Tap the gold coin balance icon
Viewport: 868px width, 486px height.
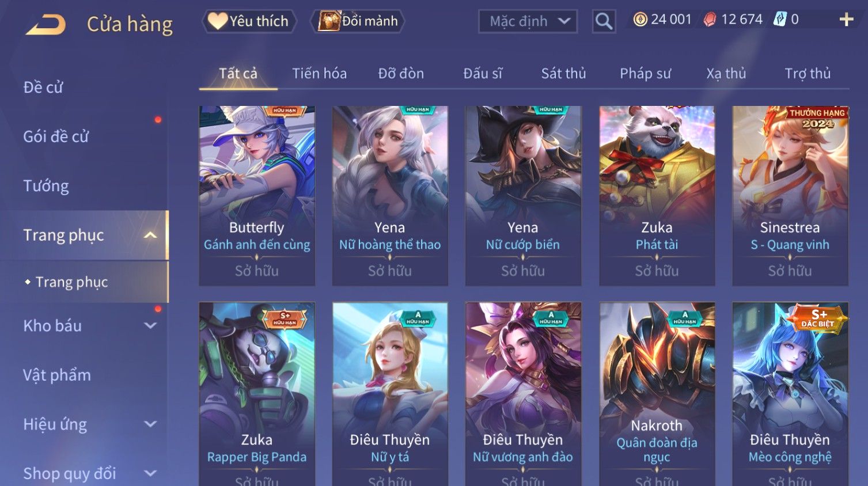tap(640, 20)
